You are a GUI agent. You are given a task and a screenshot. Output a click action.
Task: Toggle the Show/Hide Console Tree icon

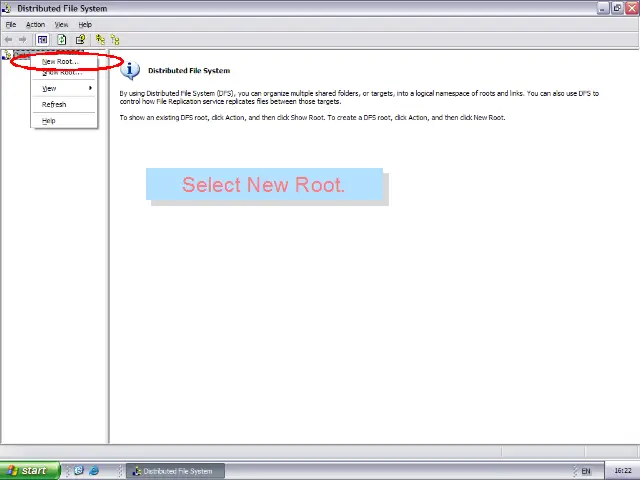(42, 40)
